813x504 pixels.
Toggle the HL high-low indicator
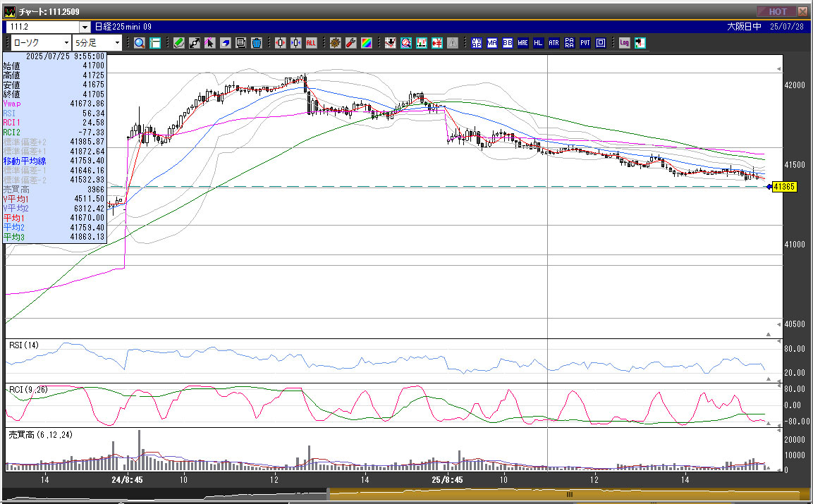(538, 43)
